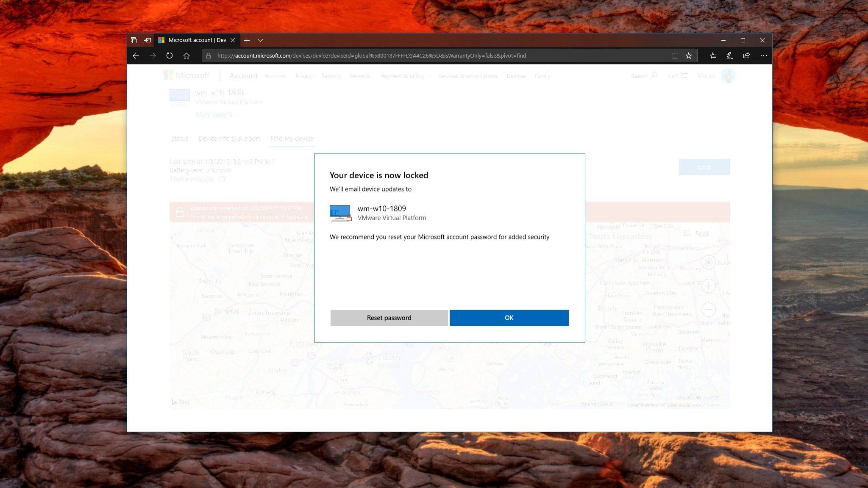The width and height of the screenshot is (868, 488).
Task: Open Settings and more ellipsis menu
Action: (763, 55)
